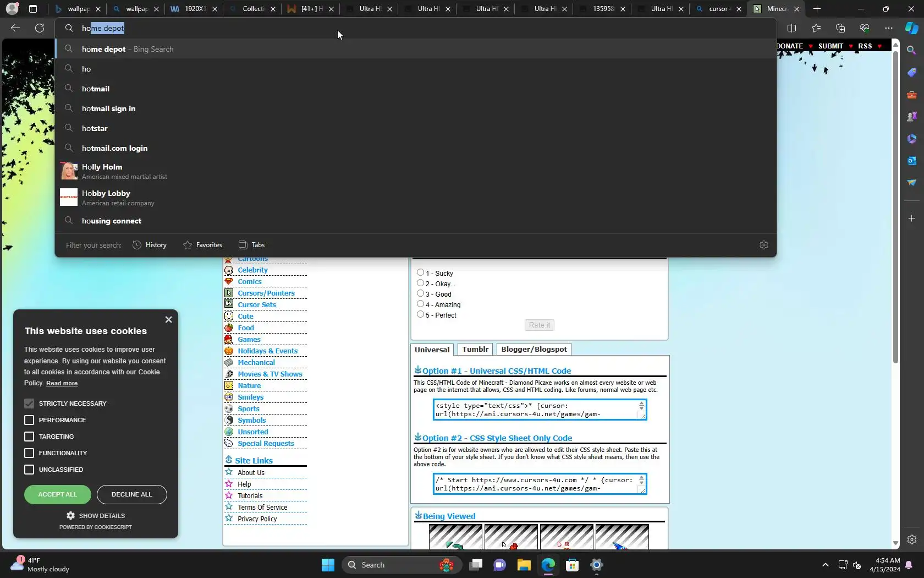Switch to the '[41+] H' browser tab
924x578 pixels.
[310, 9]
